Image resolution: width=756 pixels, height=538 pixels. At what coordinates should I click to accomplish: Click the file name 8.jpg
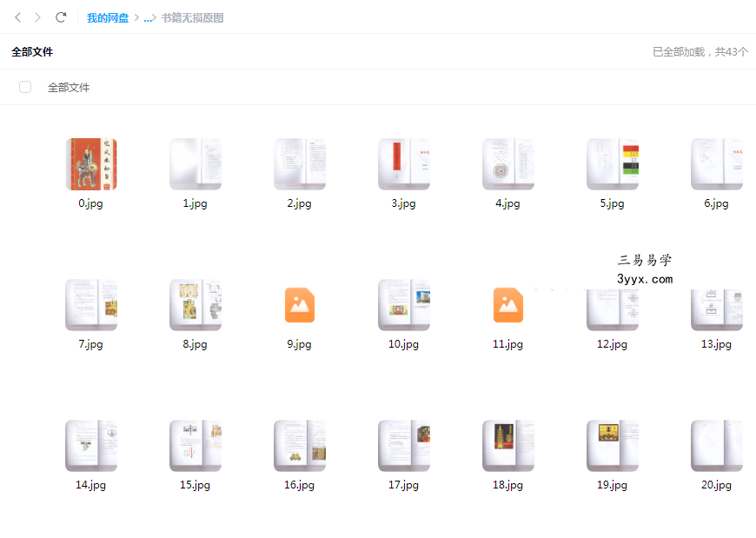coord(195,344)
